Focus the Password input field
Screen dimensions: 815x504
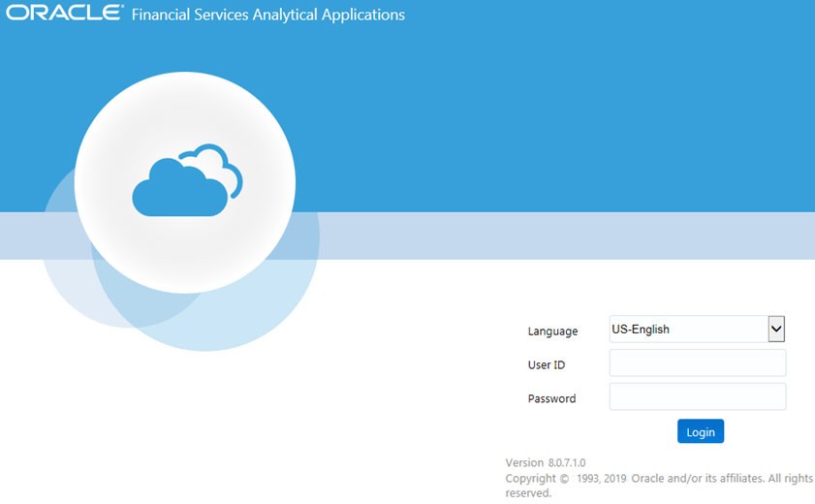(698, 396)
